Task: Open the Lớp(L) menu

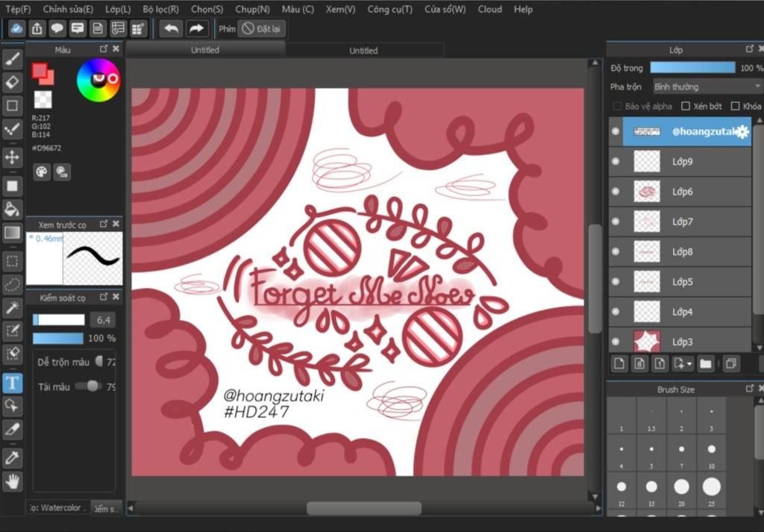Action: coord(118,9)
